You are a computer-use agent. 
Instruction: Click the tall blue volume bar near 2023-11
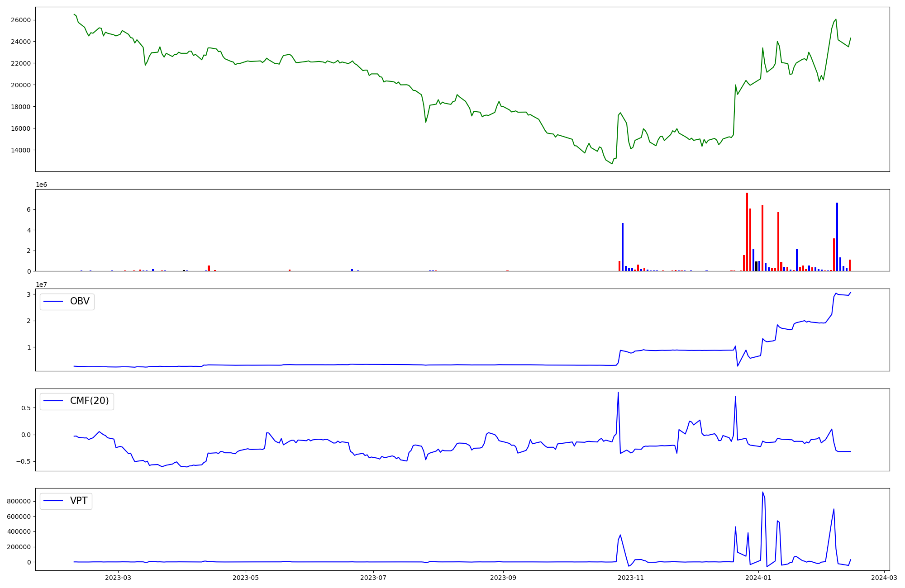click(623, 247)
